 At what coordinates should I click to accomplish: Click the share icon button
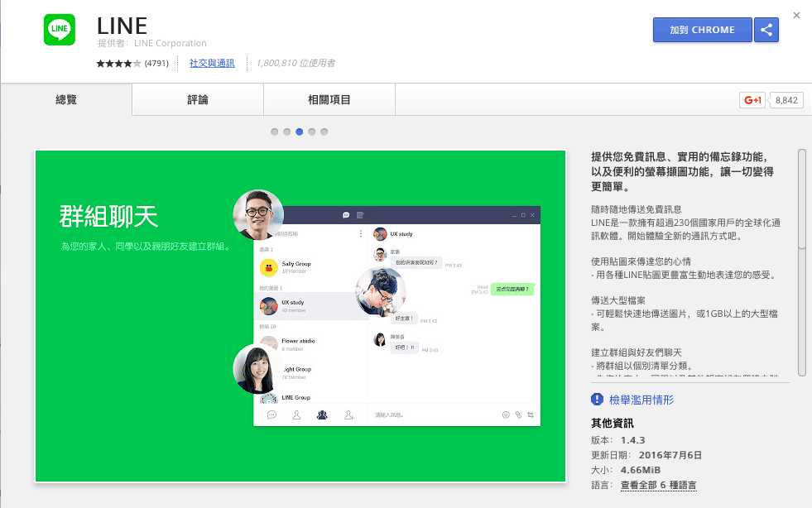click(766, 30)
